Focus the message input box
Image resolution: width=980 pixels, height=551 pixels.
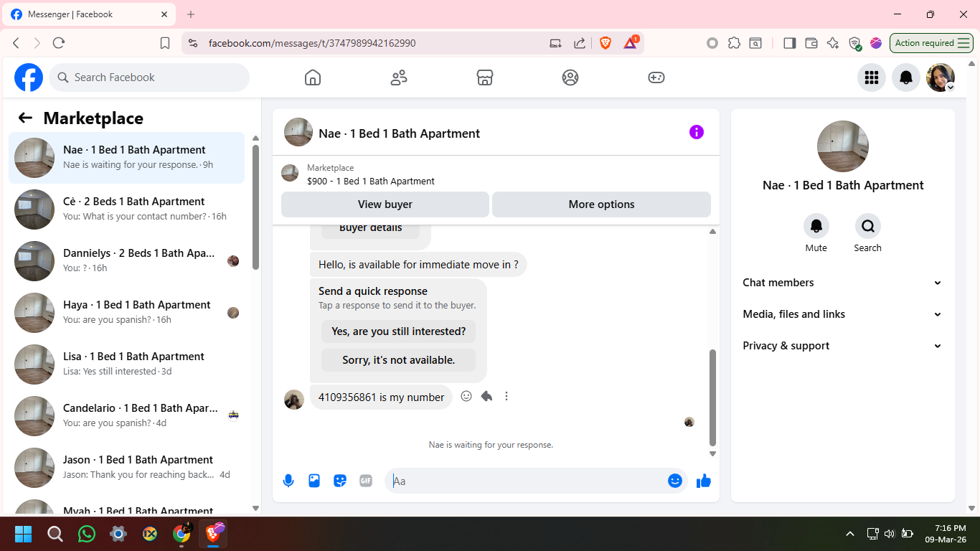click(x=527, y=481)
